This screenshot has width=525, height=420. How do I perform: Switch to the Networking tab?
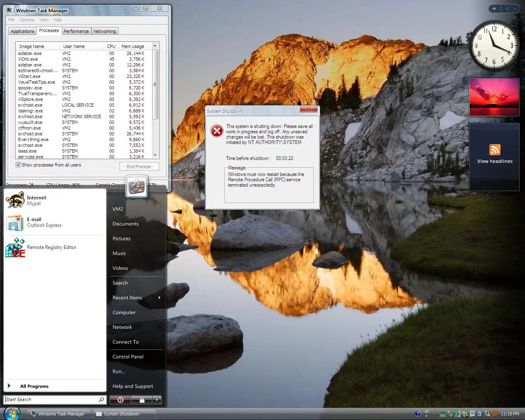(x=105, y=31)
